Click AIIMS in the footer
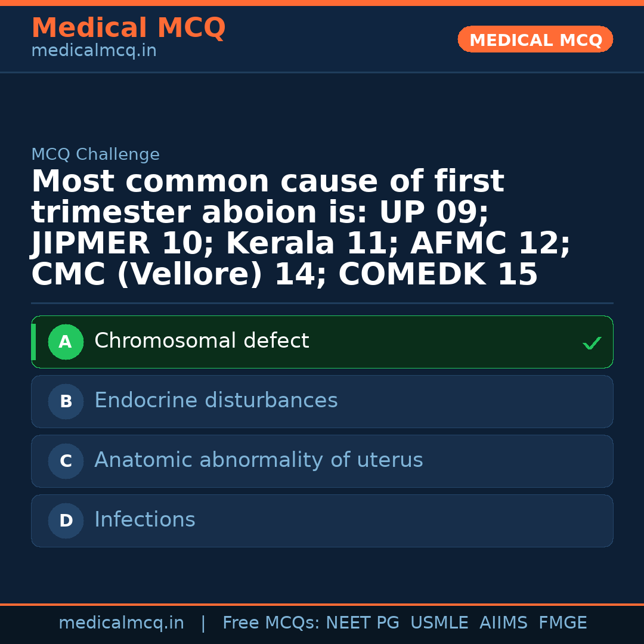 click(503, 623)
